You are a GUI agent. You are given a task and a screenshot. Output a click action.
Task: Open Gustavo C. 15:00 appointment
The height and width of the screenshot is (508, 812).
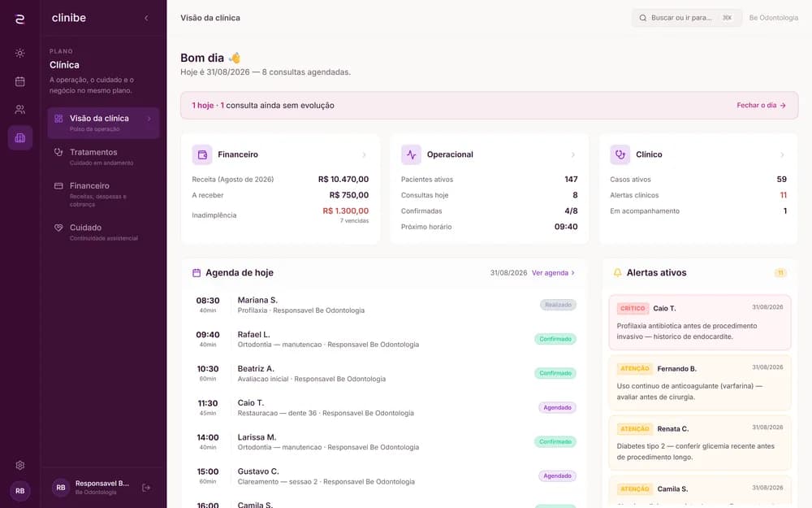[x=384, y=475]
